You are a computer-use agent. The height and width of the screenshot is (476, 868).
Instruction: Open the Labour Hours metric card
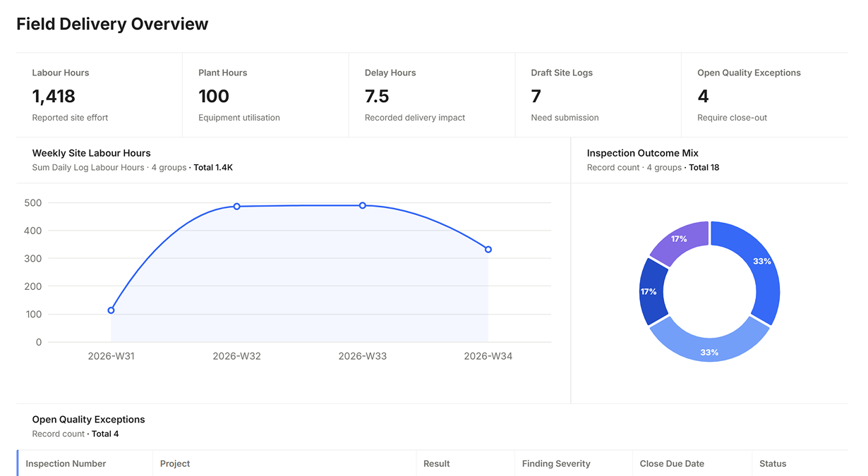100,94
